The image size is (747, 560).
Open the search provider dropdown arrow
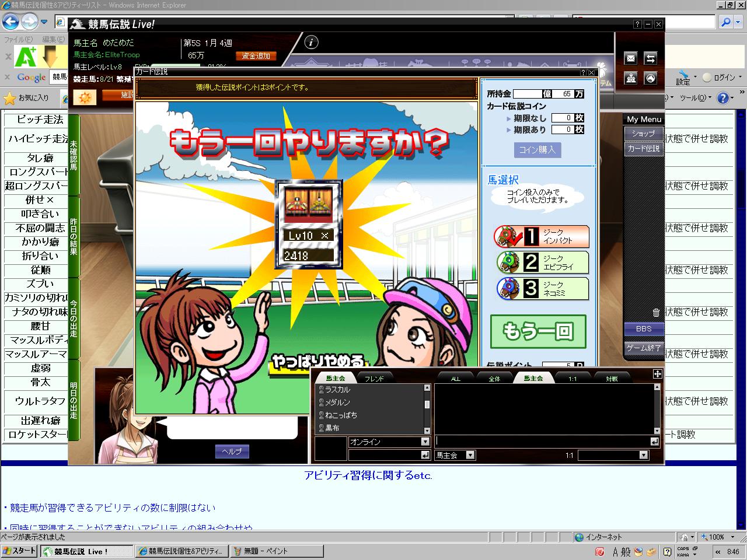click(739, 22)
